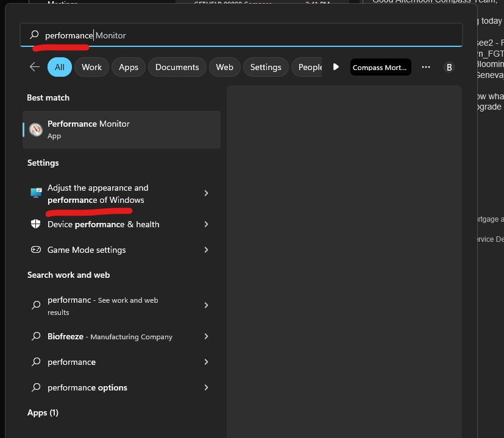Click the search magnifier icon in search box

click(34, 35)
